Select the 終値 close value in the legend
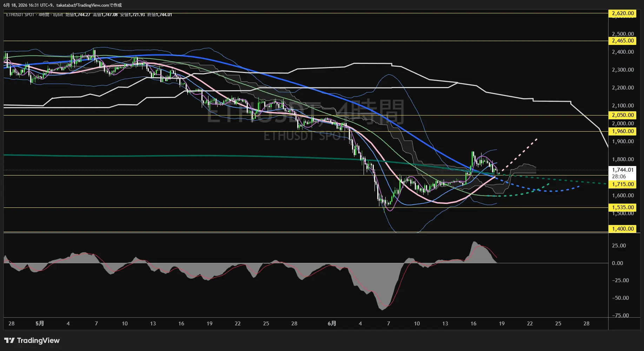644x351 pixels. point(160,15)
